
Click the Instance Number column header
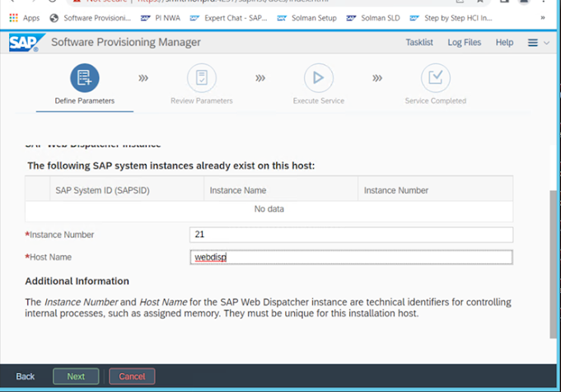click(436, 190)
